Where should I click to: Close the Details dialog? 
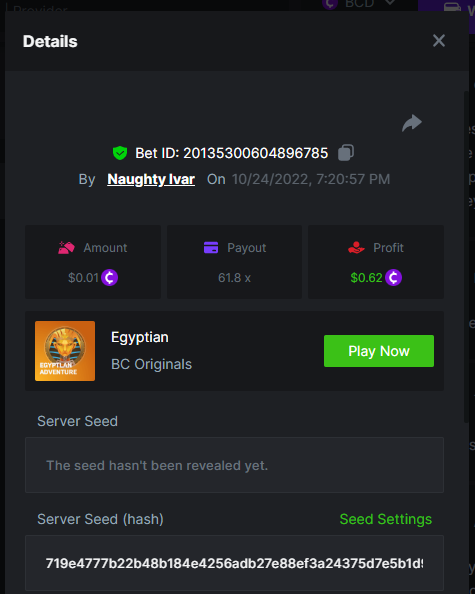tap(439, 41)
